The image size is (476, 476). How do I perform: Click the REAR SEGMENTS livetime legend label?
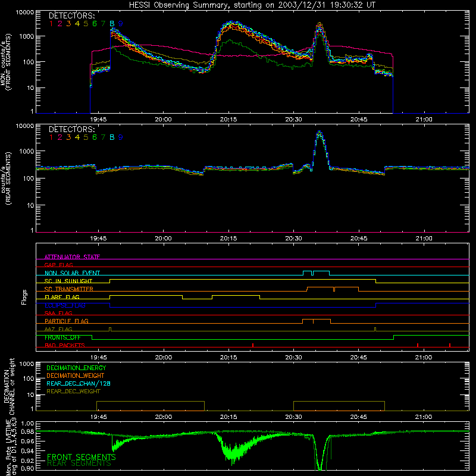[79, 464]
